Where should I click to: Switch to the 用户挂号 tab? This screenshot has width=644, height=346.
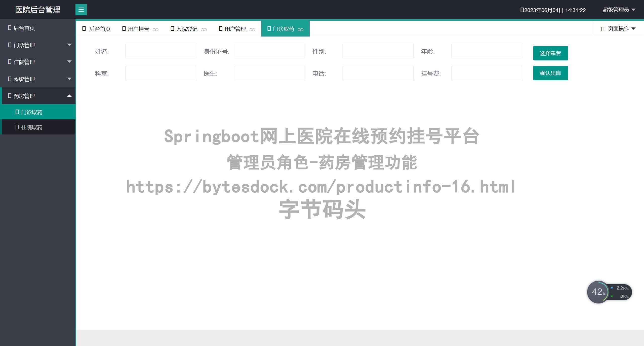tap(140, 29)
